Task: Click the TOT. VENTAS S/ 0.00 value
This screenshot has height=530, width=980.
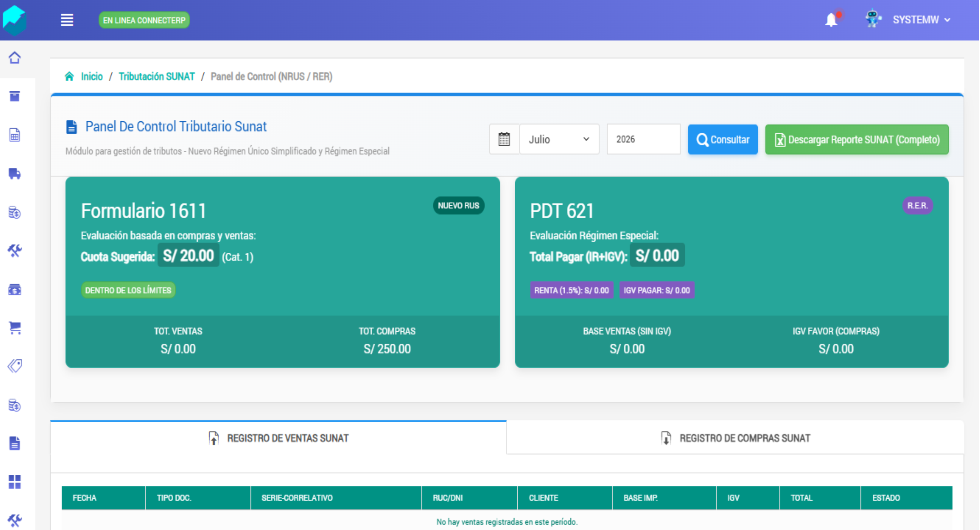Action: point(178,349)
